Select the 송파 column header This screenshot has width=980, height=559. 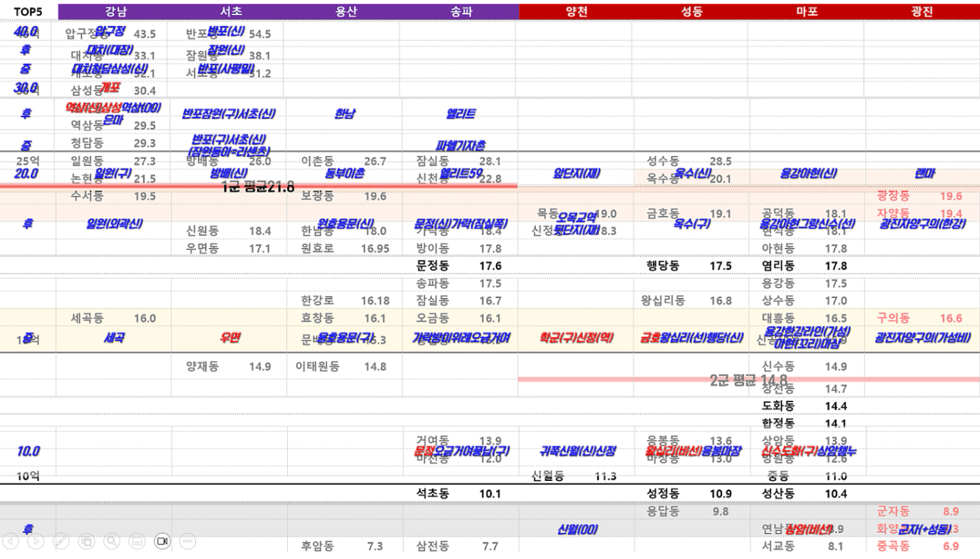(461, 12)
